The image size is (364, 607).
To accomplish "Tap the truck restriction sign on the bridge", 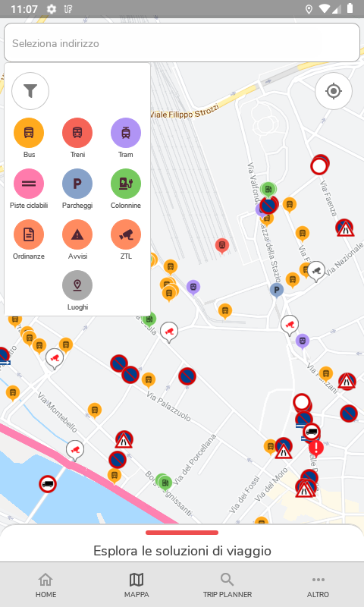I will 48,484.
